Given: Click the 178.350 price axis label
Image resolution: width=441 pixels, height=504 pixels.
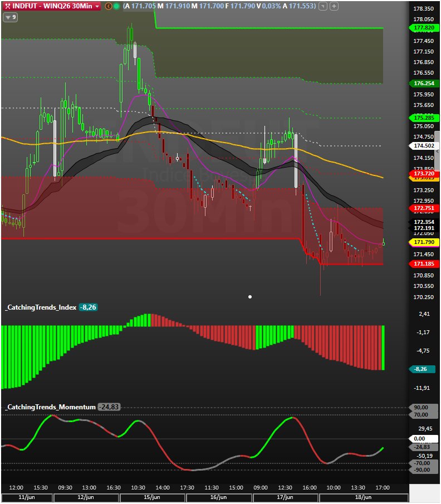Looking at the screenshot, I should (x=424, y=9).
